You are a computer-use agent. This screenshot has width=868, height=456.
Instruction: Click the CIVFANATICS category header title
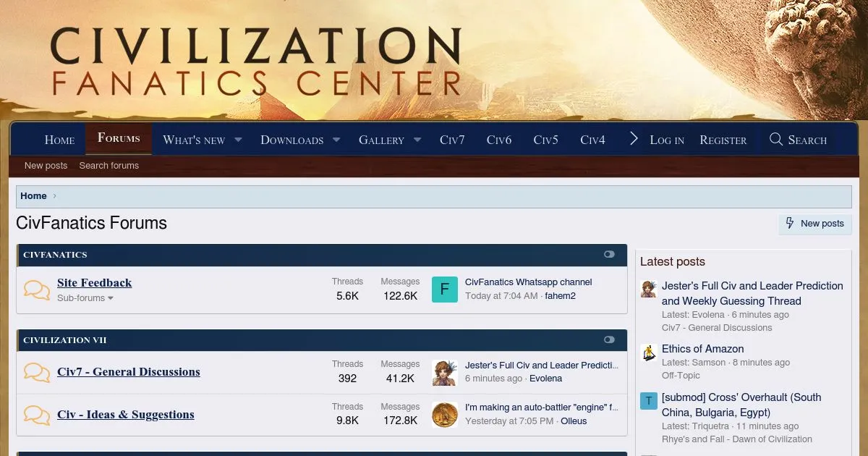[x=55, y=255]
